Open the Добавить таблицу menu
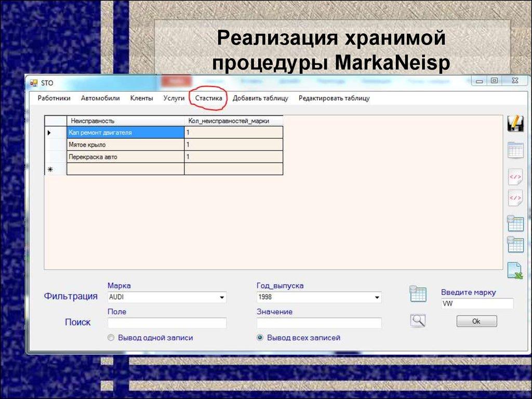 [261, 98]
